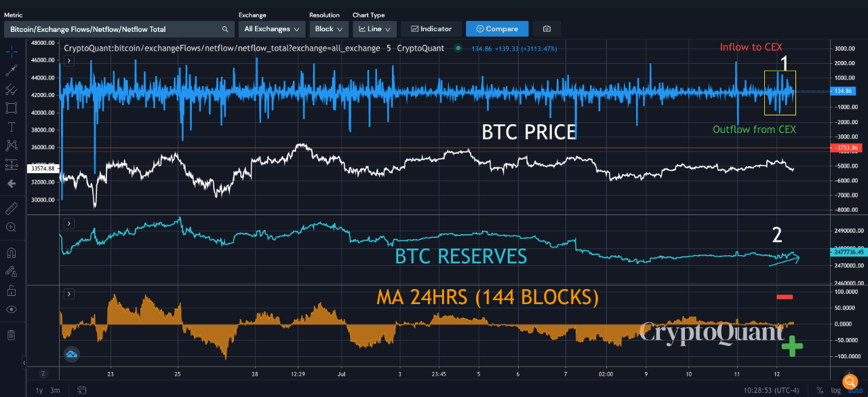Toggle drawings visibility with the eye icon
The image size is (868, 397).
click(x=11, y=309)
